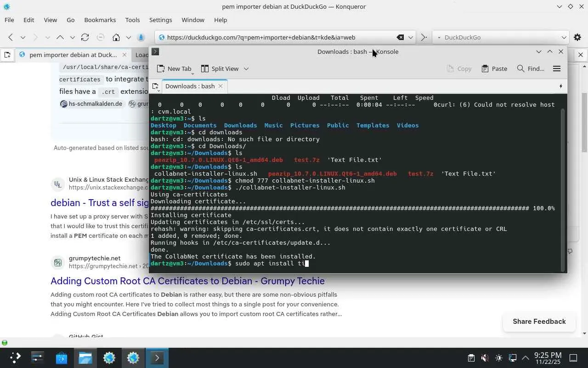Open the hs-schmalkalden.de source link
The width and height of the screenshot is (588, 368).
point(91,104)
